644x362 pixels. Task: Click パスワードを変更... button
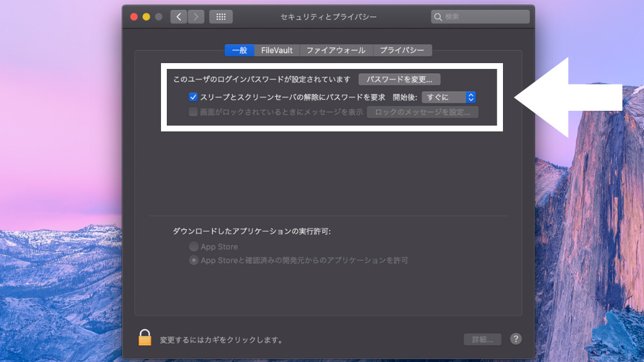coord(399,79)
